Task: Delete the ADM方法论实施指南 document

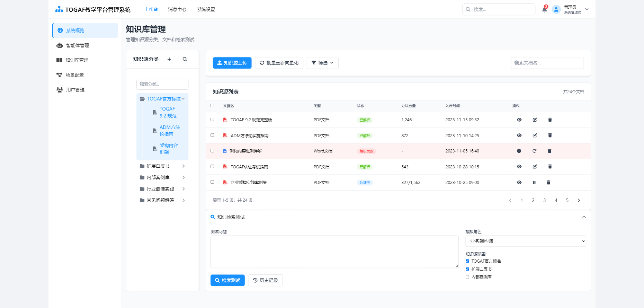Action: coord(550,135)
